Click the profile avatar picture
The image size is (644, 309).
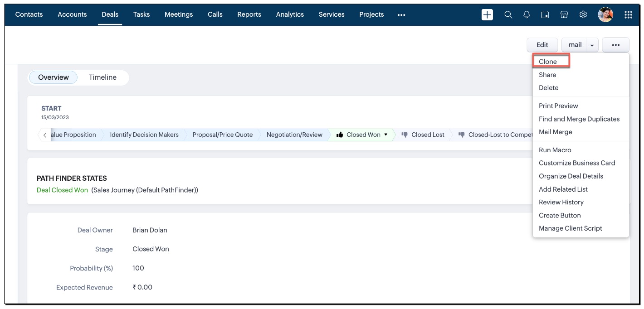click(605, 14)
